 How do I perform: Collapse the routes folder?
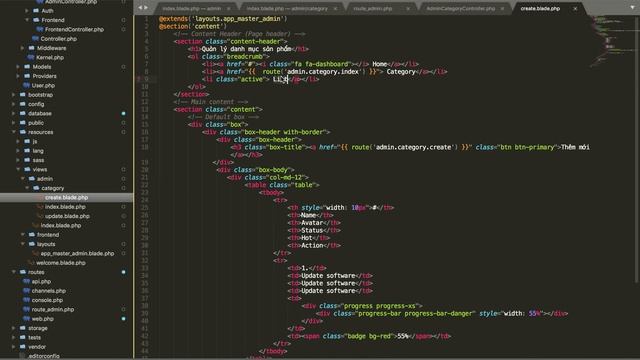13,272
